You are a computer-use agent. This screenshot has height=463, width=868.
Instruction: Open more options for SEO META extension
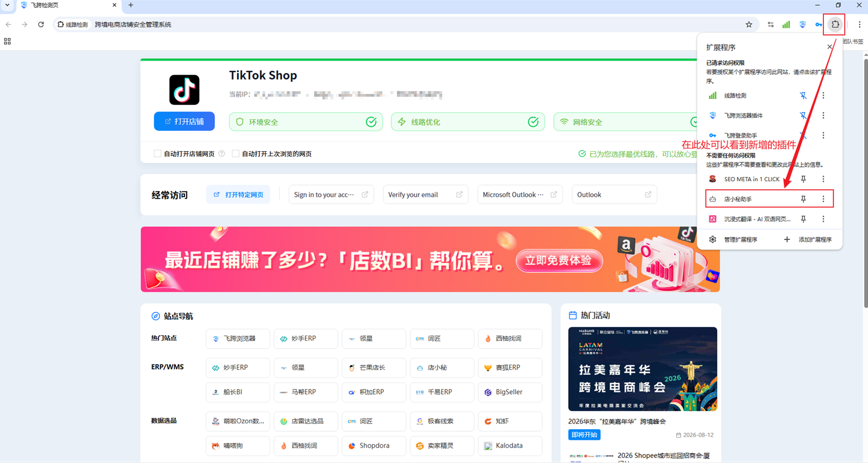pyautogui.click(x=823, y=179)
